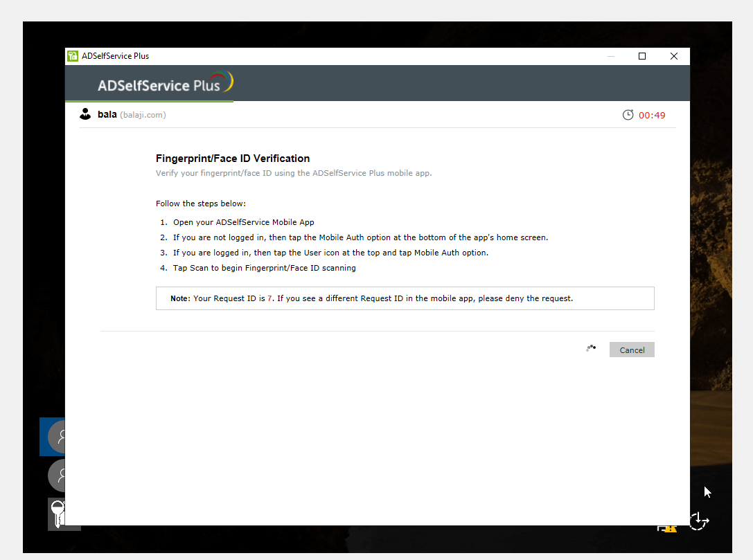Click the clock icon next to timer
Viewport: 753px width, 560px height.
click(x=628, y=115)
